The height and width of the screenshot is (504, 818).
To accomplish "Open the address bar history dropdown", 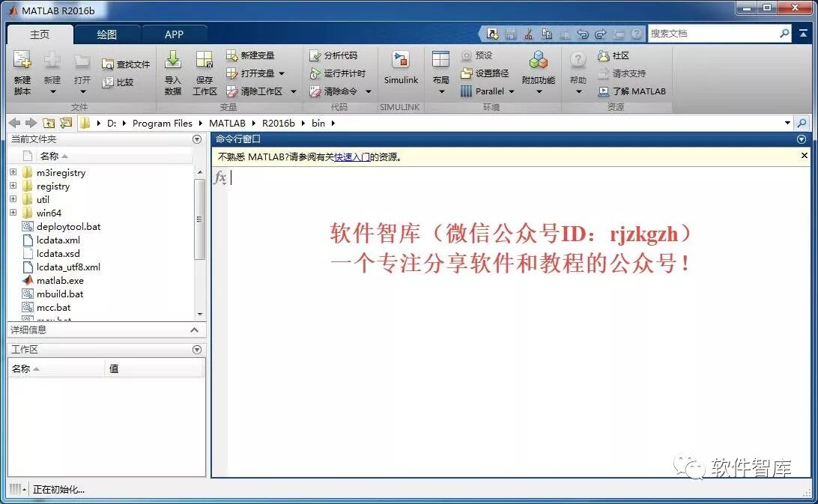I will pyautogui.click(x=787, y=123).
